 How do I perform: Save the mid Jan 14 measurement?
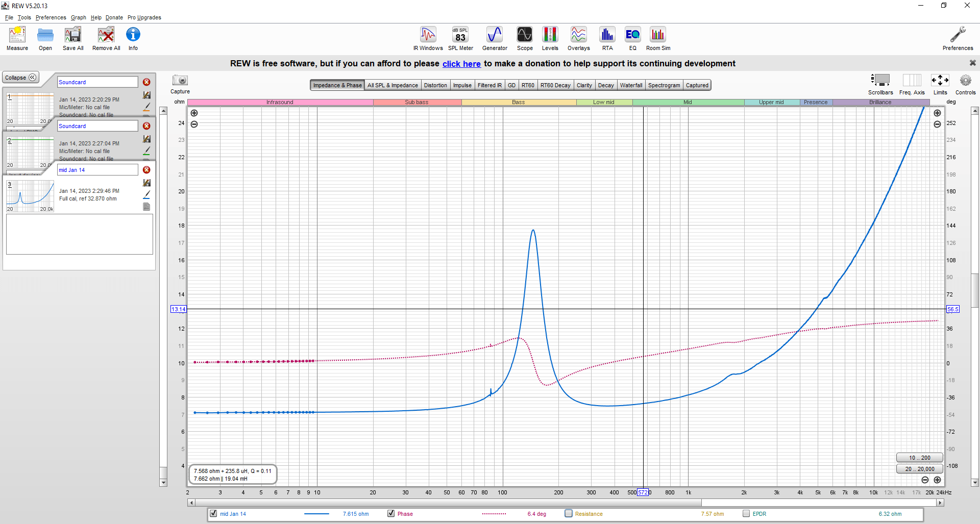coord(146,183)
